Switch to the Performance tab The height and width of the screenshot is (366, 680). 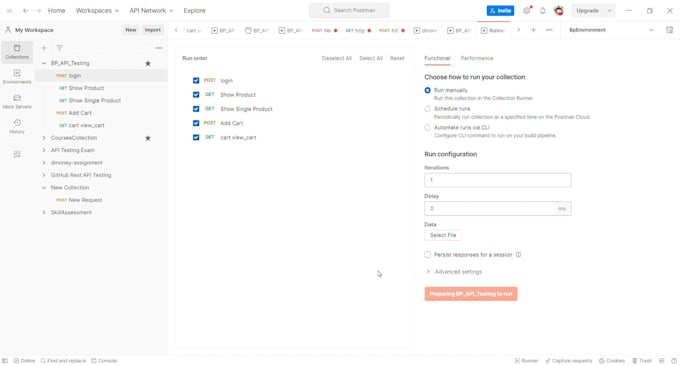pyautogui.click(x=477, y=58)
